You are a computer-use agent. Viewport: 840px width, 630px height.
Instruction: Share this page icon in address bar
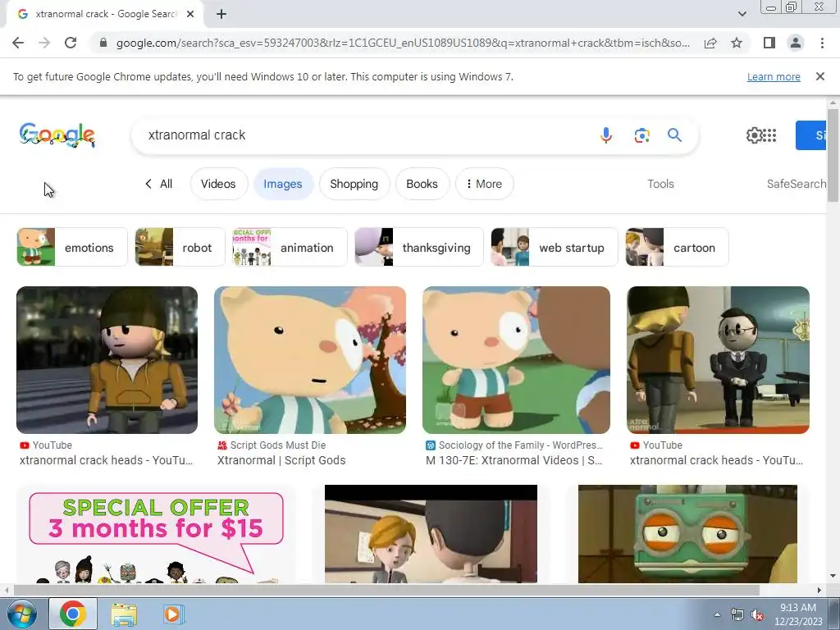[x=710, y=43]
